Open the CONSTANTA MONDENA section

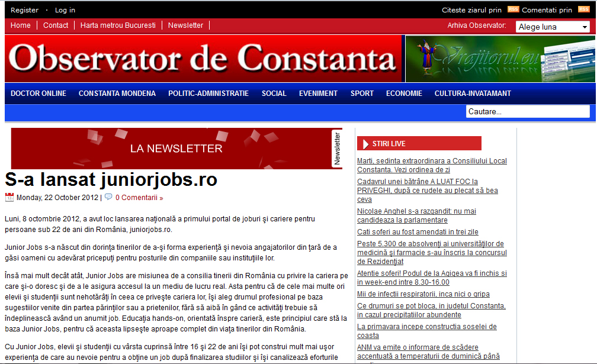click(x=117, y=94)
